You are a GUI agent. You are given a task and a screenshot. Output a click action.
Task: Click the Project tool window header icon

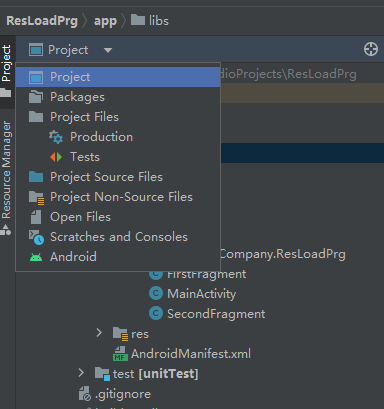(36, 50)
